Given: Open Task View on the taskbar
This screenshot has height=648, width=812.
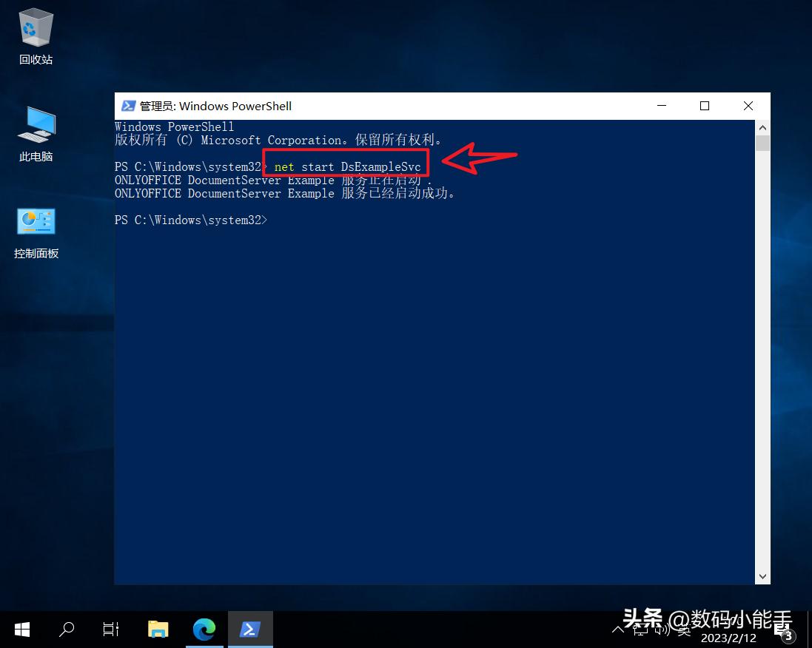Looking at the screenshot, I should (111, 630).
